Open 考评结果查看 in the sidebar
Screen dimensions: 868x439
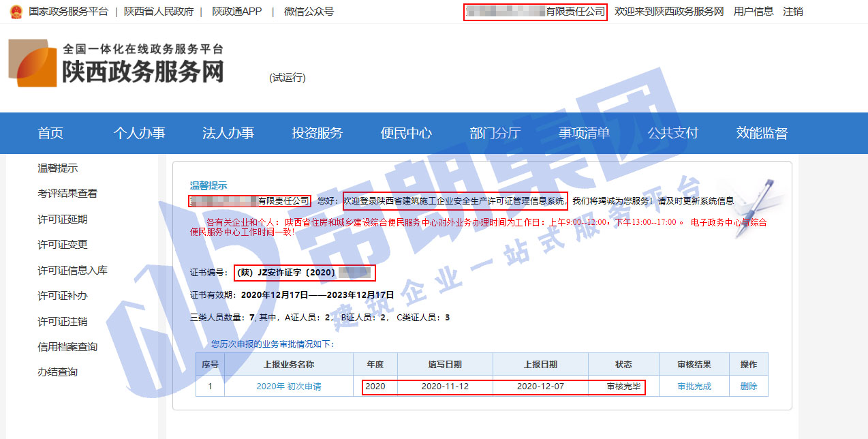(67, 194)
